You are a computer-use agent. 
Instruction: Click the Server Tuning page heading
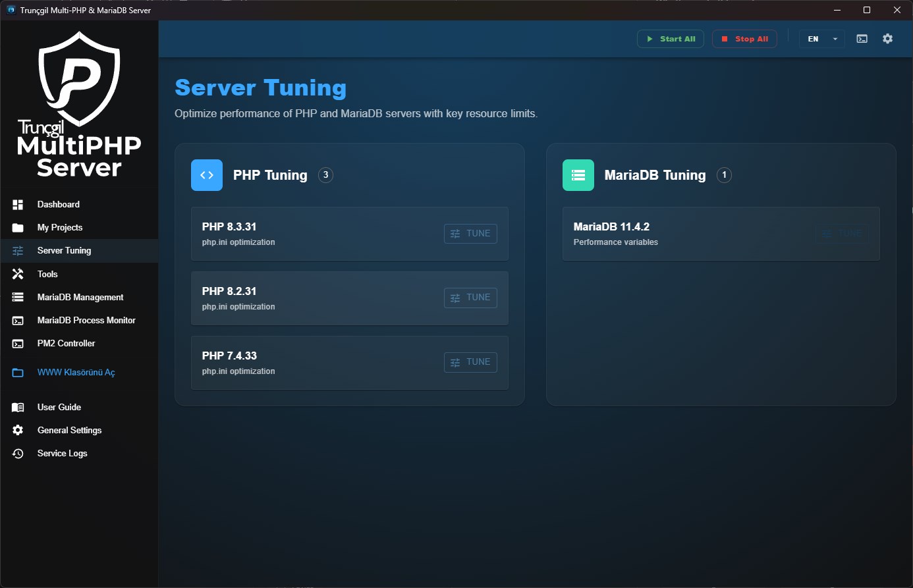pyautogui.click(x=261, y=88)
